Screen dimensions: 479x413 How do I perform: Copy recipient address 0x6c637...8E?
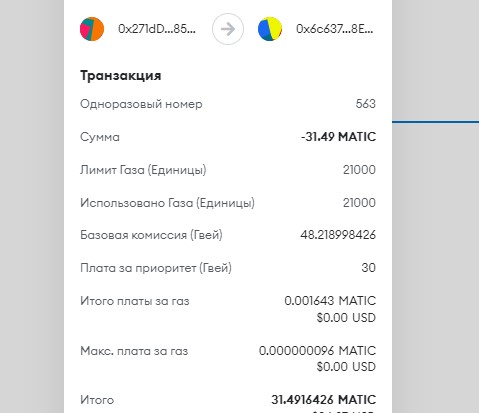coord(335,29)
